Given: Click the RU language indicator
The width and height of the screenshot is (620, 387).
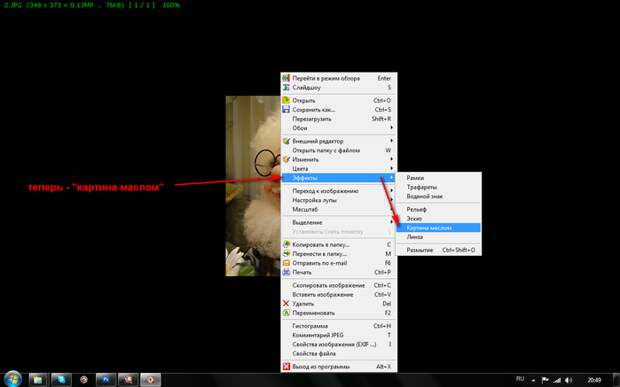Looking at the screenshot, I should pos(520,379).
